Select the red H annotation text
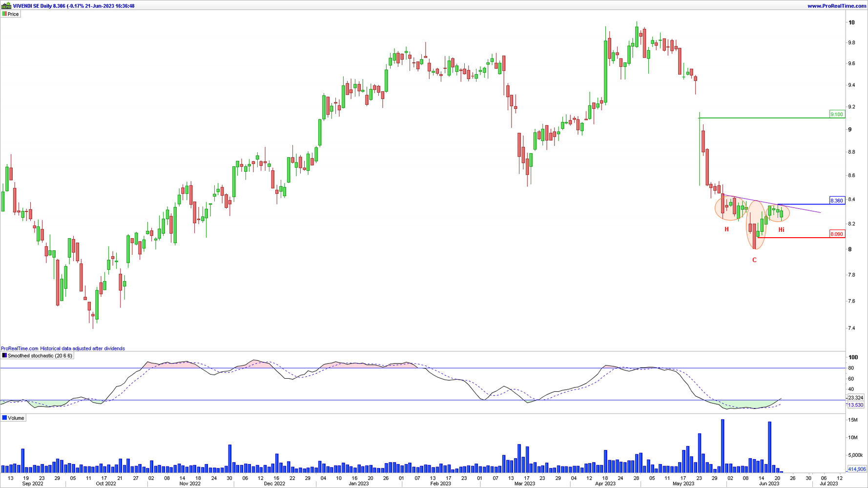 click(726, 229)
